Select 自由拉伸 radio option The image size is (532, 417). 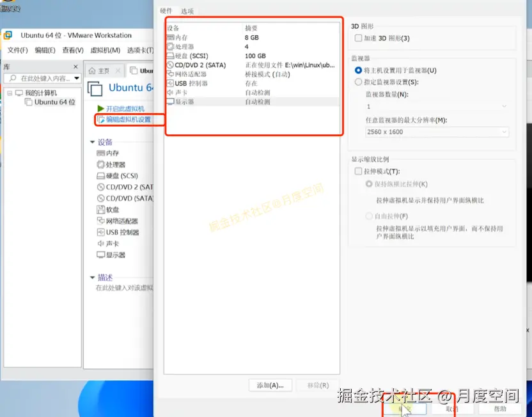(x=369, y=216)
